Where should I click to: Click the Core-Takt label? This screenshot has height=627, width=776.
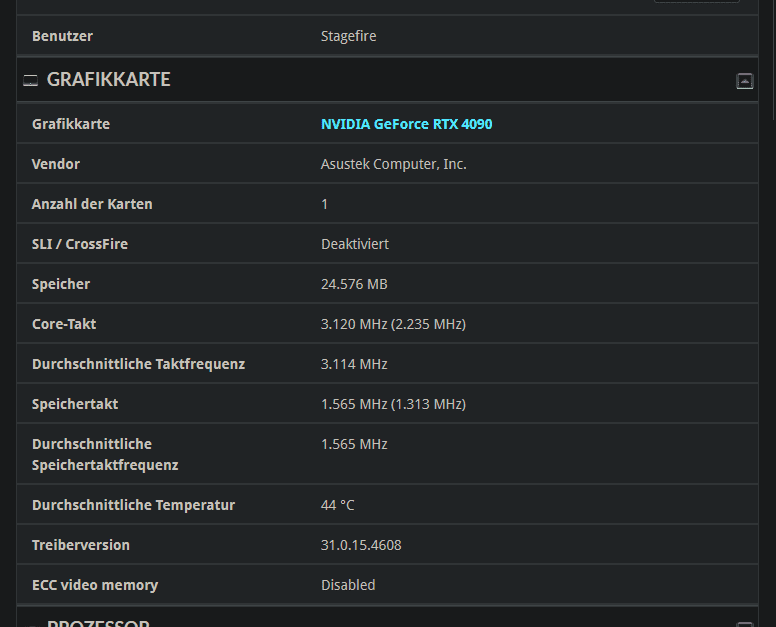click(x=64, y=324)
